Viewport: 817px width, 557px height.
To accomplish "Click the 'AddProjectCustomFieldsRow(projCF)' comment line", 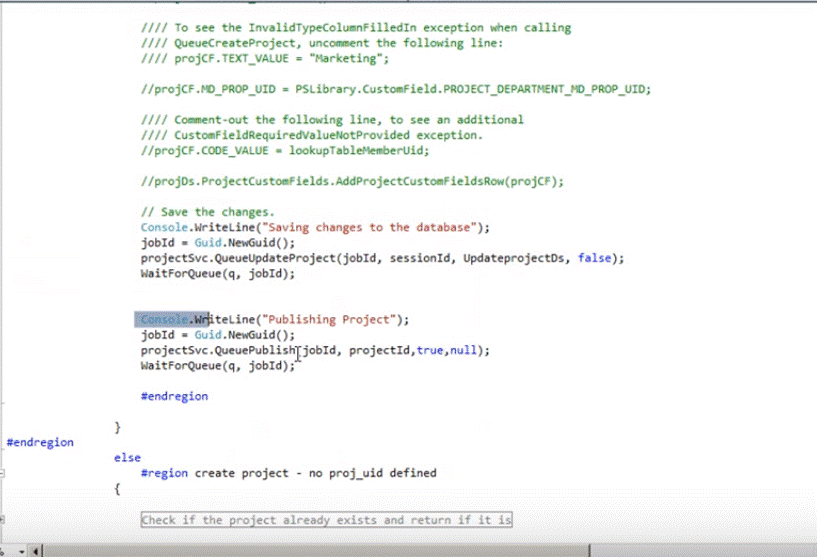I will 352,181.
